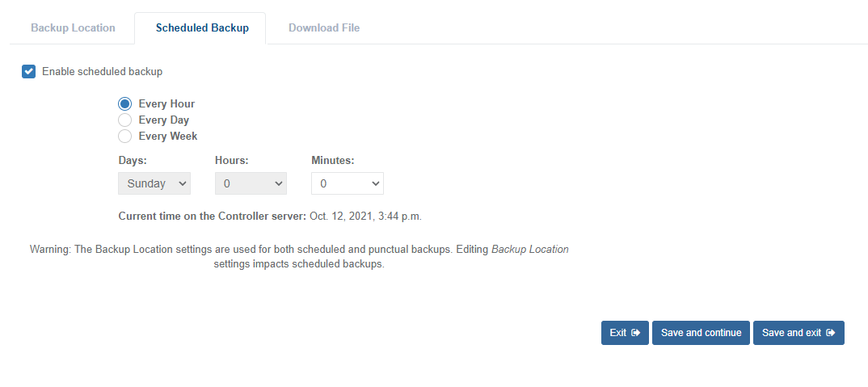Click the italic Backup Location text in warning
This screenshot has height=387, width=868.
point(530,250)
